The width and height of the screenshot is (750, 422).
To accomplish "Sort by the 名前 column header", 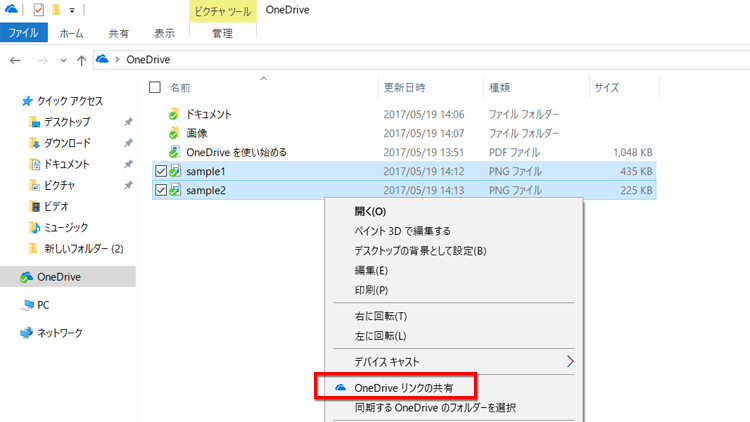I will coord(180,88).
